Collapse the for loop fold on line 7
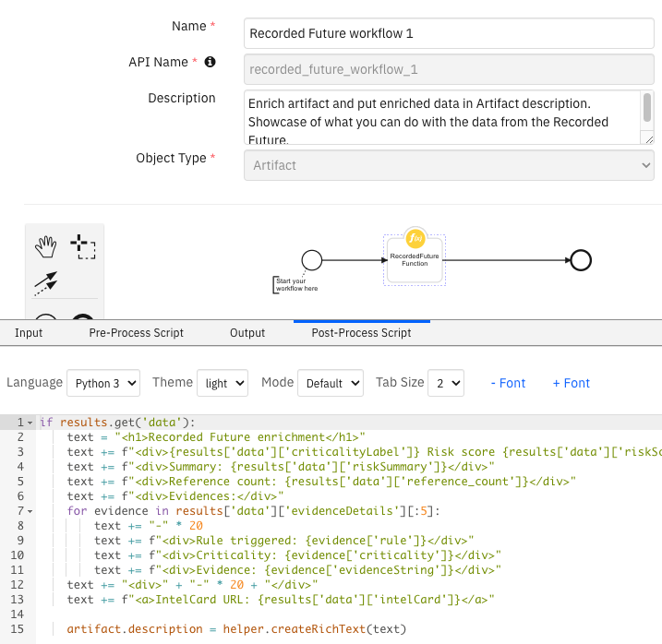 click(30, 511)
